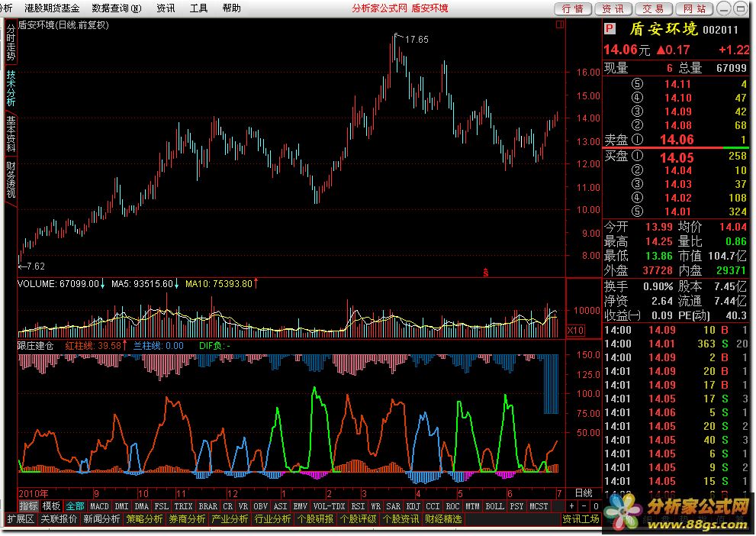Open the 工具 menu

coord(198,8)
